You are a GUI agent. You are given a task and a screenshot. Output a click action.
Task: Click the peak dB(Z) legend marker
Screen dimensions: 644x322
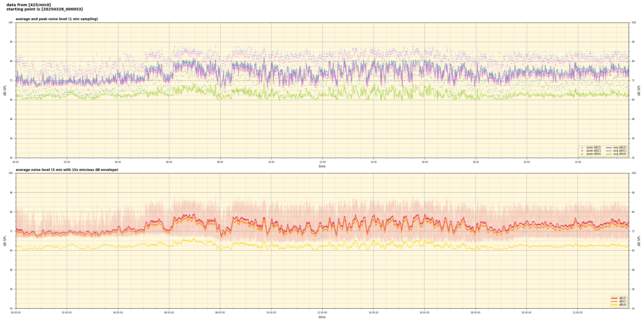click(582, 148)
